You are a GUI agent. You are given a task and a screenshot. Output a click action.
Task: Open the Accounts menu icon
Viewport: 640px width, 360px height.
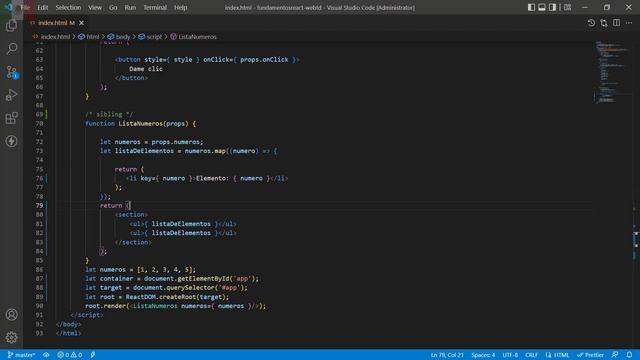[x=11, y=315]
